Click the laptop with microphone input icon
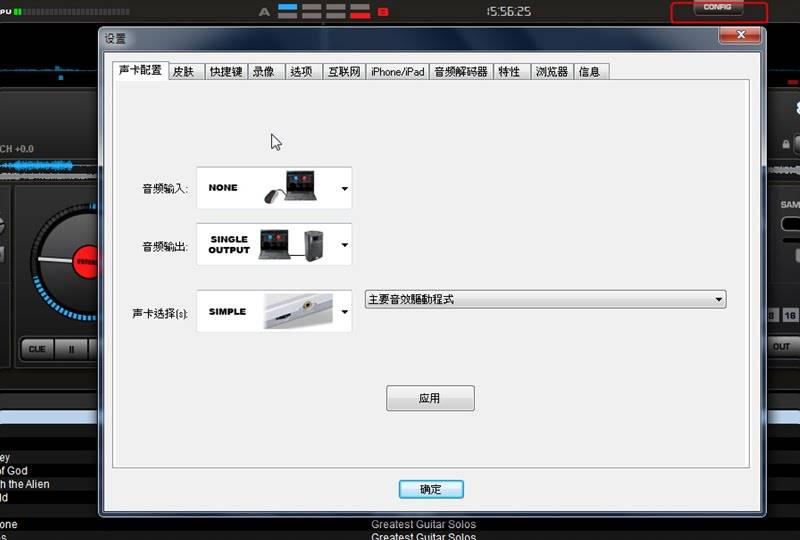Image resolution: width=800 pixels, height=540 pixels. 291,187
